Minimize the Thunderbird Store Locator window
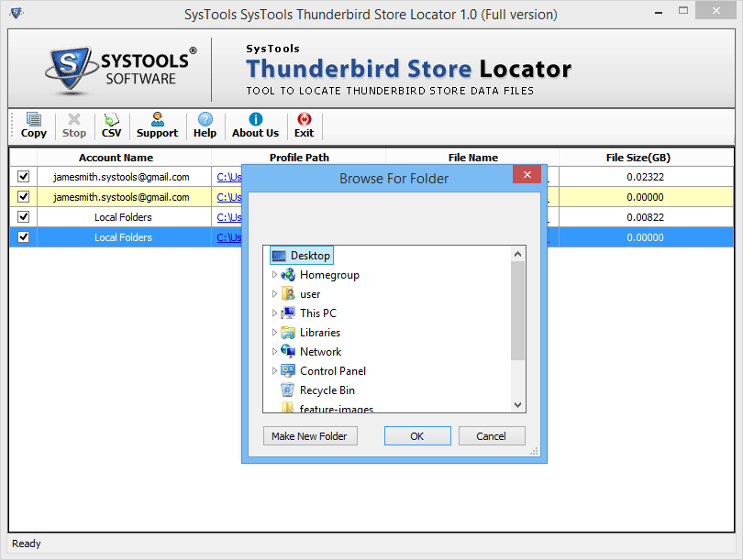This screenshot has height=560, width=743. 659,11
